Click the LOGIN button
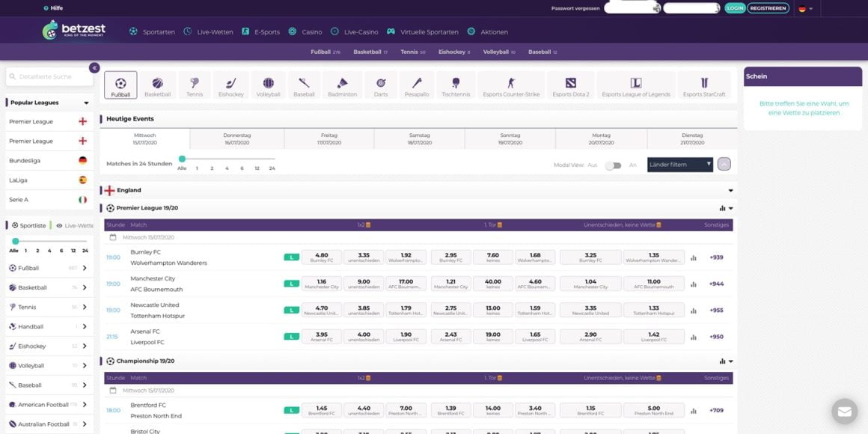 click(735, 8)
